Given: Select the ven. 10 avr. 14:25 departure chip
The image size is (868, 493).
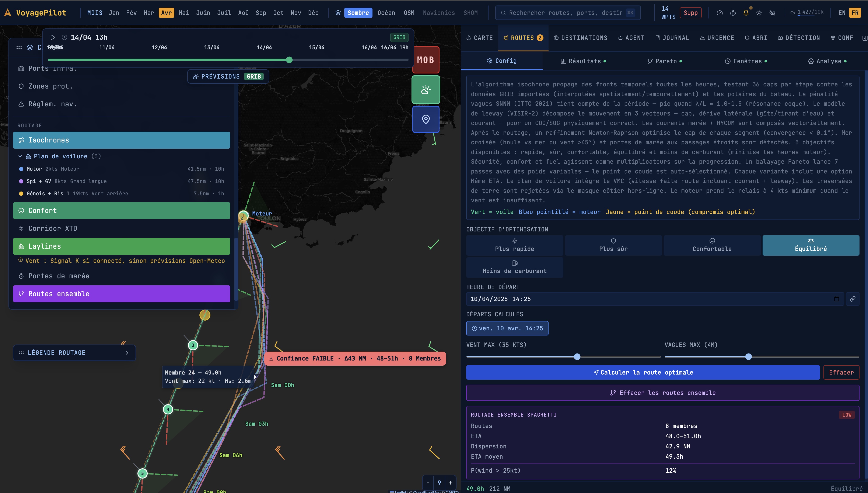Looking at the screenshot, I should coord(507,328).
